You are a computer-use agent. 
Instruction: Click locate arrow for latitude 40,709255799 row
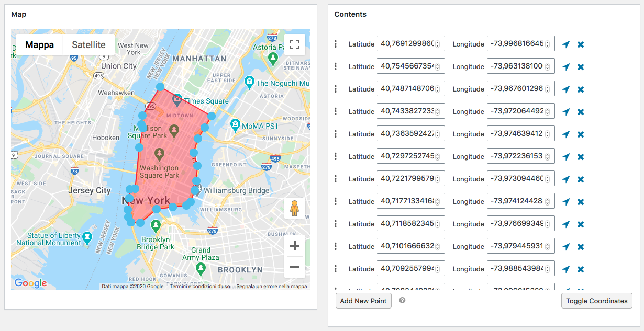[565, 269]
